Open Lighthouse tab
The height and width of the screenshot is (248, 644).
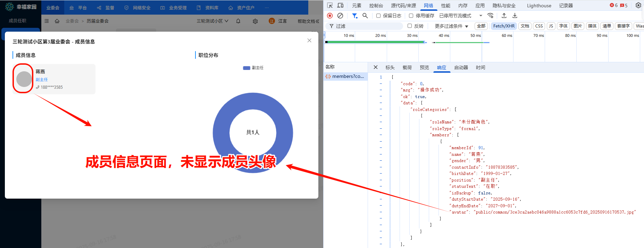[539, 6]
